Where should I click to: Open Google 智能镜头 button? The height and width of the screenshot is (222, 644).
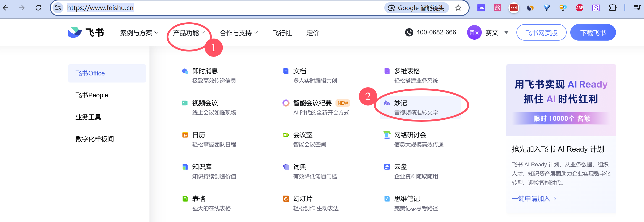(x=416, y=8)
